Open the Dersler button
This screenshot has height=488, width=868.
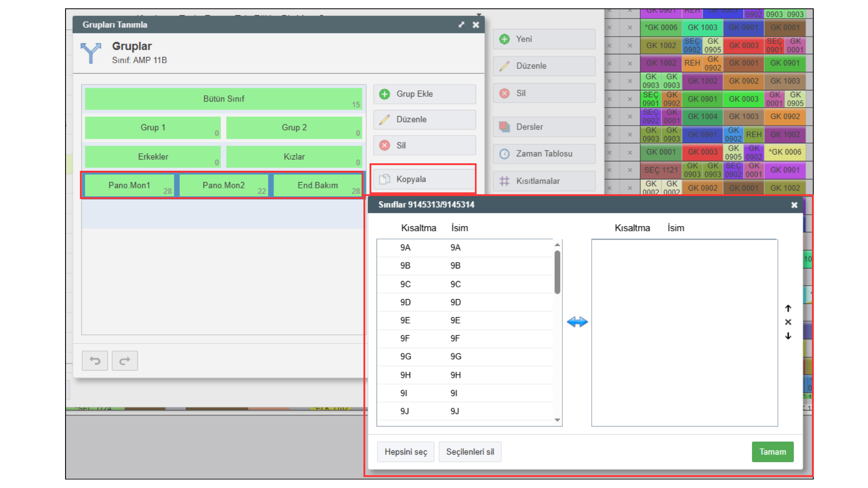[544, 127]
